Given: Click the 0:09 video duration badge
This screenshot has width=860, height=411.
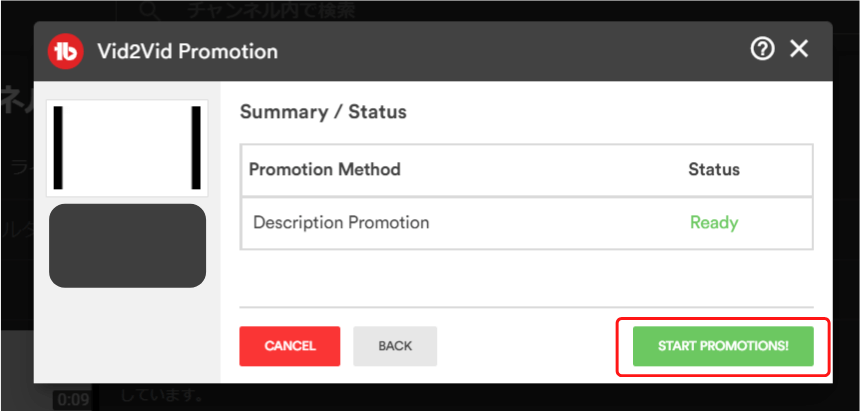Looking at the screenshot, I should [x=73, y=399].
